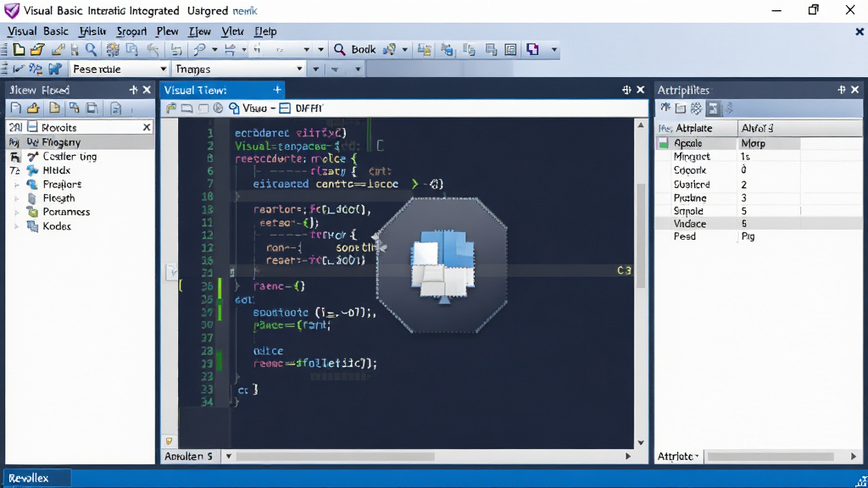
Task: Add a new tab with the plus button
Action: pos(277,90)
